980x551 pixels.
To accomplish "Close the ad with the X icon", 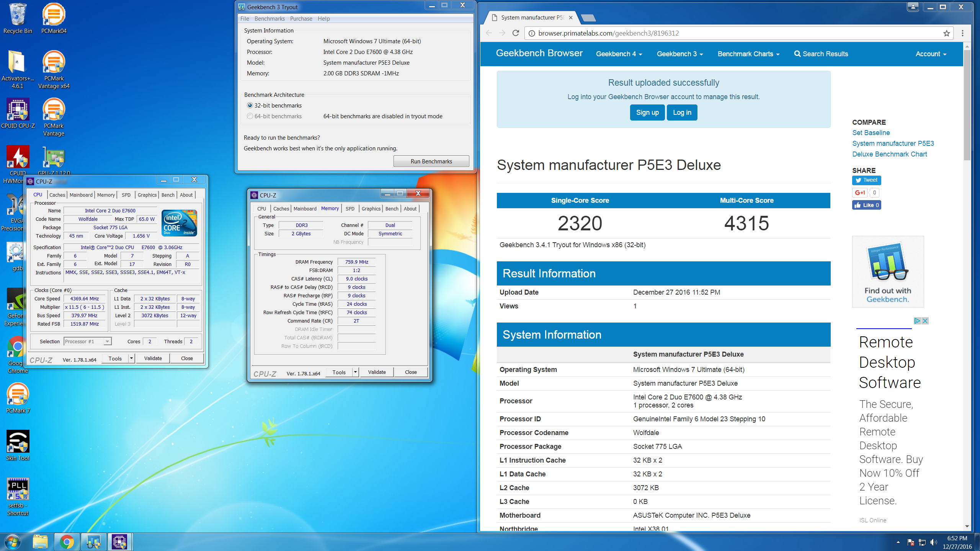I will click(x=925, y=321).
